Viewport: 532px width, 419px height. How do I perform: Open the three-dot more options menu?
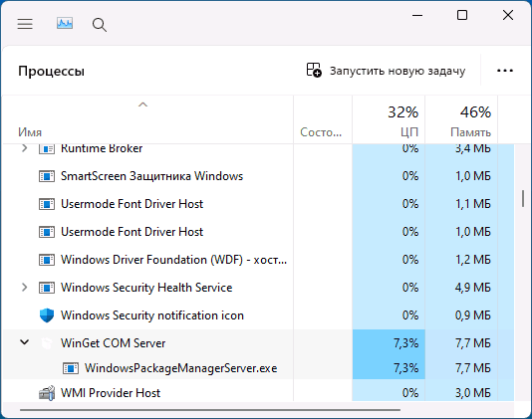pos(505,71)
